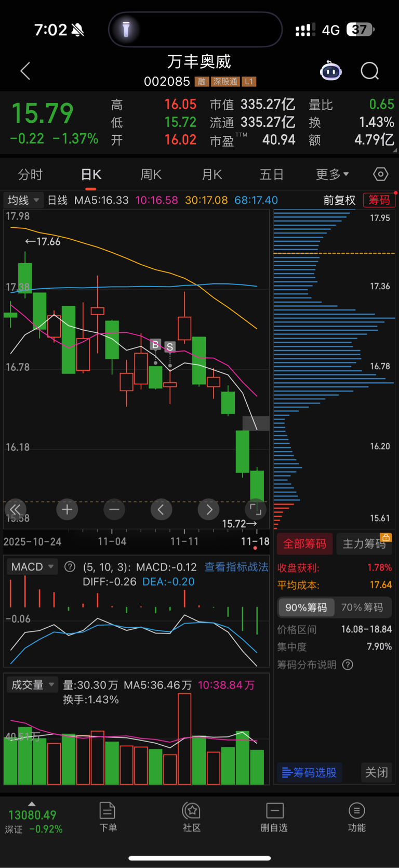
Task: Open 成交量 volume indicator dropdown
Action: click(x=33, y=685)
